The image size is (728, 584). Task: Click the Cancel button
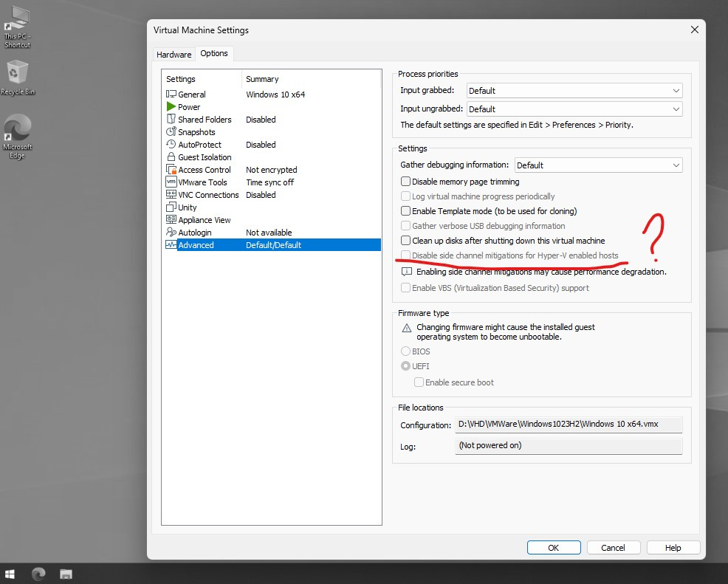pos(614,548)
